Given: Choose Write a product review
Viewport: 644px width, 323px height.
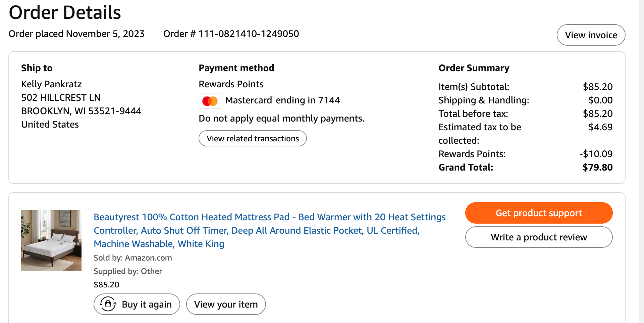Looking at the screenshot, I should click(539, 237).
